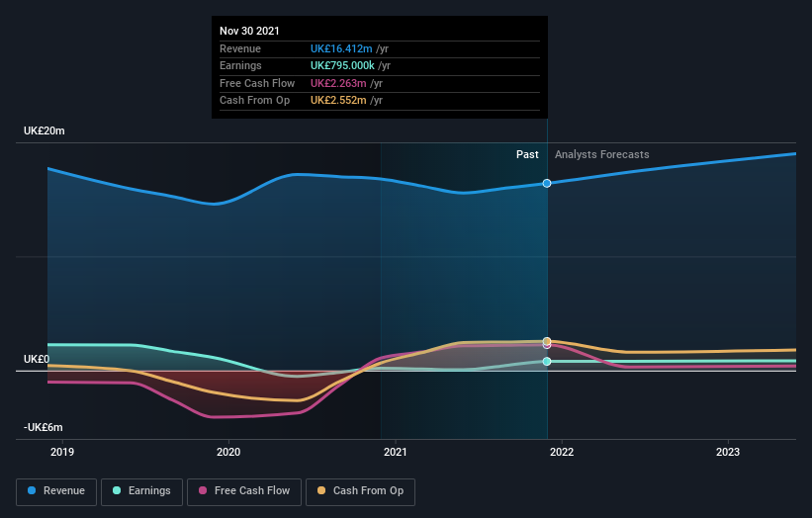Click the Cash From Op row label in tooltip
Image resolution: width=812 pixels, height=518 pixels.
click(254, 101)
